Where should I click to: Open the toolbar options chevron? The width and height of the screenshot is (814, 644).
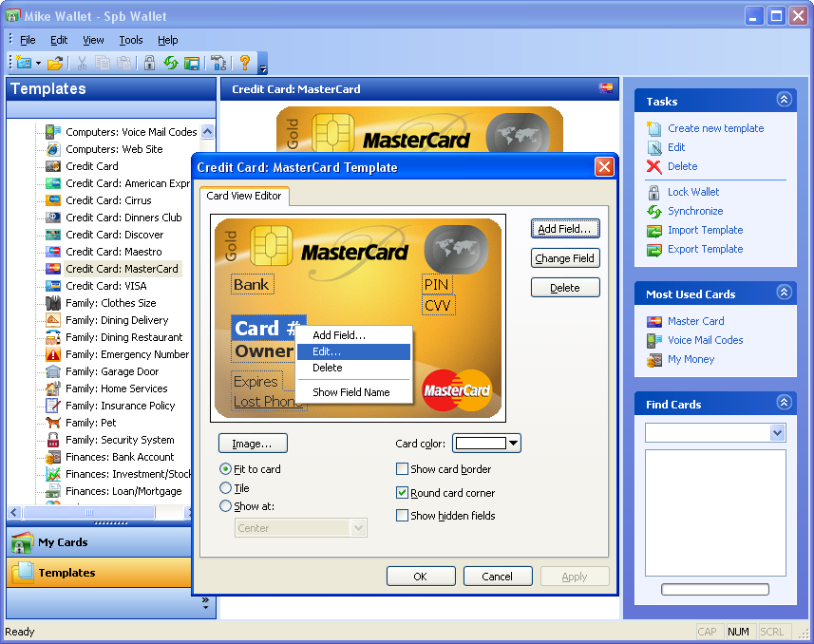263,64
